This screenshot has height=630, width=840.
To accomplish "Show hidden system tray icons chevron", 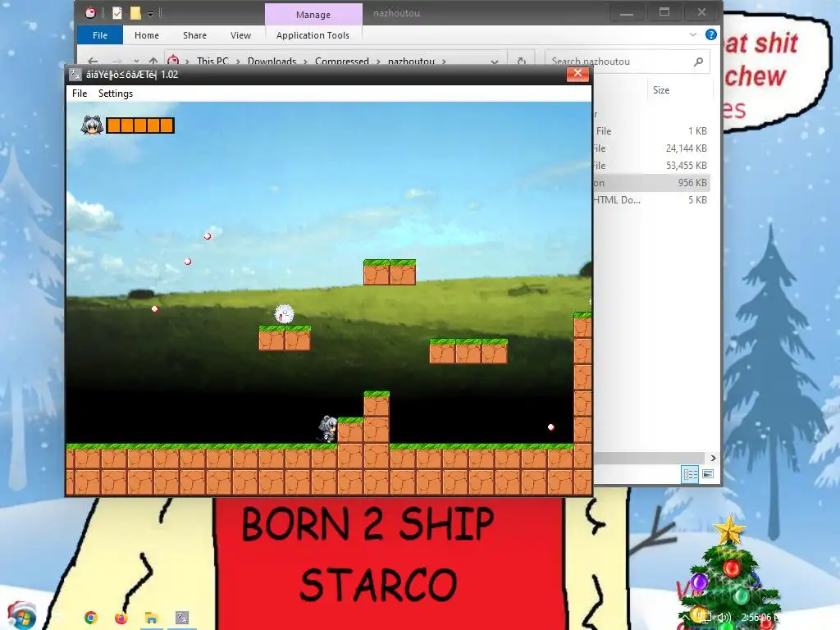I will coord(686,618).
